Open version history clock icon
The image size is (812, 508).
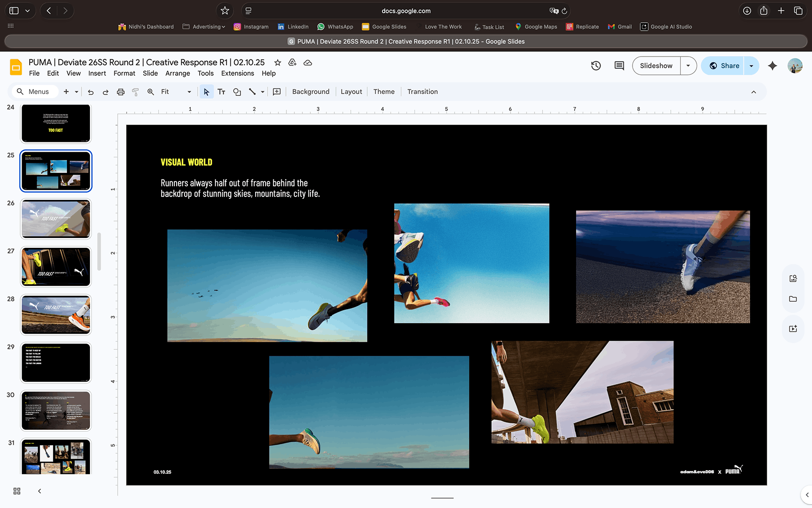coord(596,66)
